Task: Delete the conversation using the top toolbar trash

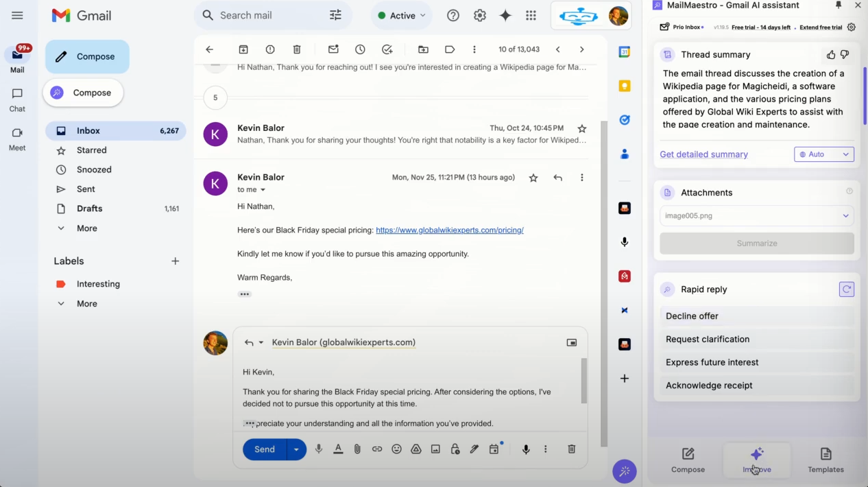Action: [x=297, y=49]
